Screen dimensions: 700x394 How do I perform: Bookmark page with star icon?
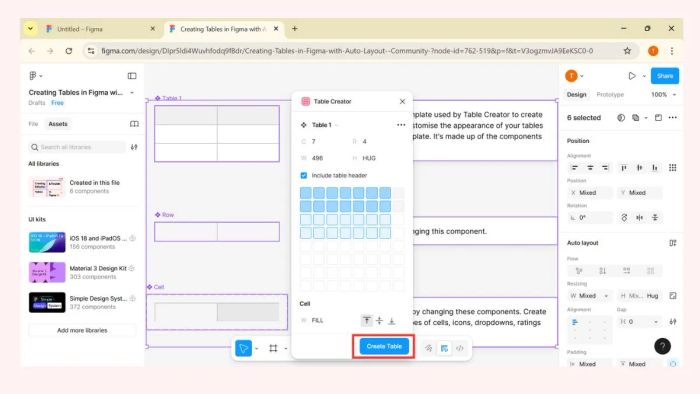(x=627, y=51)
